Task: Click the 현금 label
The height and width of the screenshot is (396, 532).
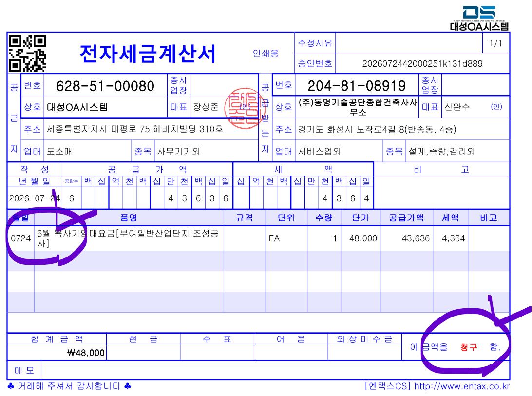Action: (143, 339)
